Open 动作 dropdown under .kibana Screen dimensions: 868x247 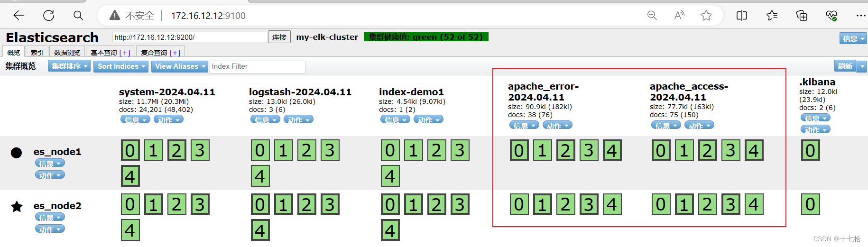pyautogui.click(x=815, y=129)
